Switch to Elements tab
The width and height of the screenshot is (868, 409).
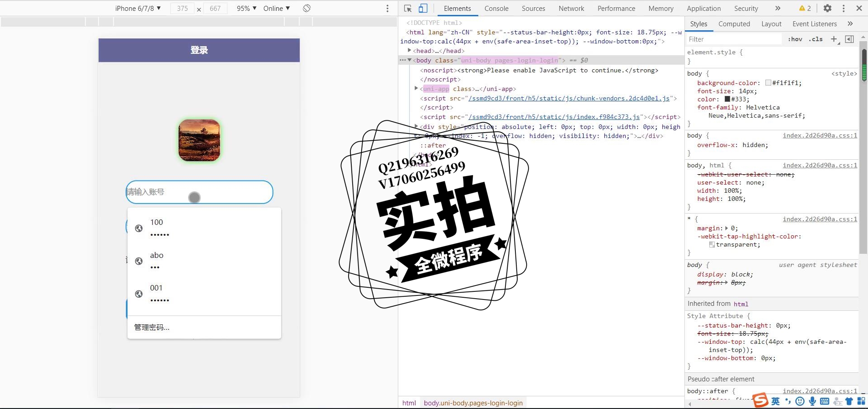tap(457, 8)
